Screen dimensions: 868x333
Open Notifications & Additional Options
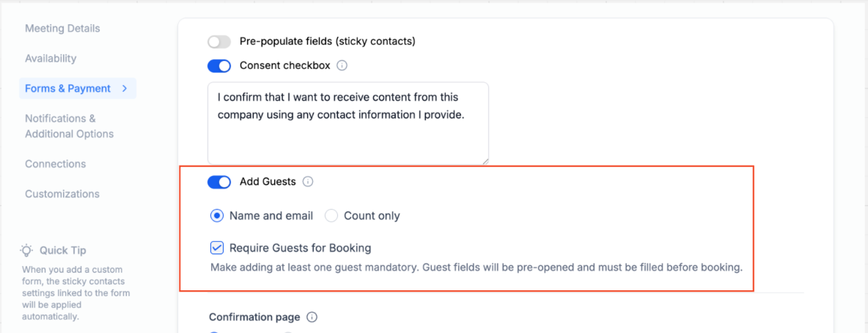[x=69, y=126]
